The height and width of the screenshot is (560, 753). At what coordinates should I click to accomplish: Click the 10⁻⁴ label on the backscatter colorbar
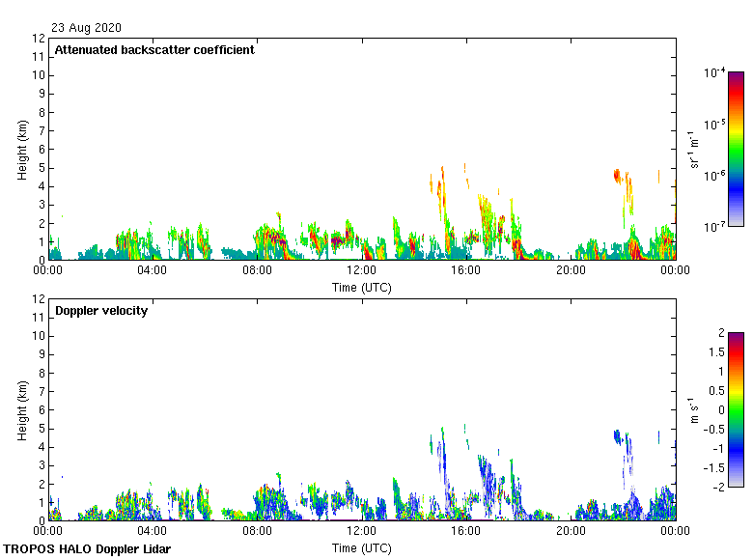coord(714,72)
